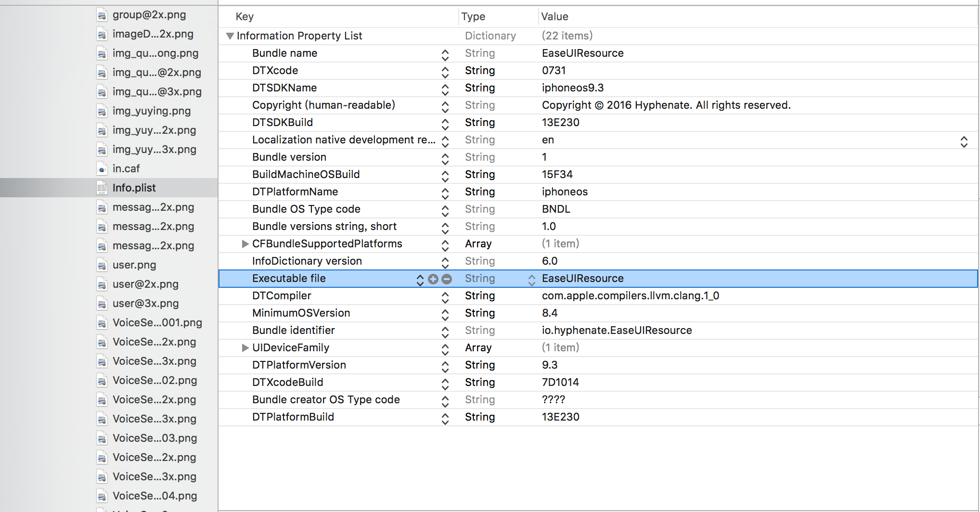This screenshot has width=980, height=512.
Task: Select img_yuy...2x.png in the file list
Action: point(155,130)
